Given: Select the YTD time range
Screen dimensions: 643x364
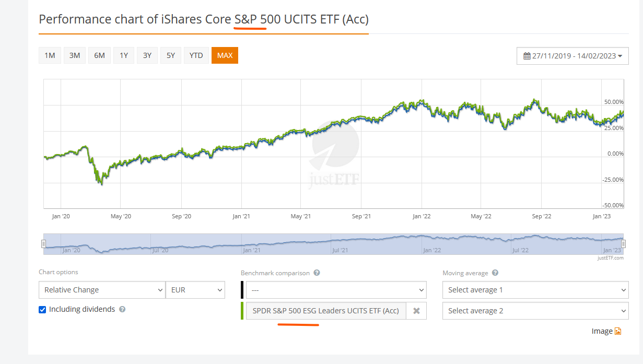Looking at the screenshot, I should [196, 55].
